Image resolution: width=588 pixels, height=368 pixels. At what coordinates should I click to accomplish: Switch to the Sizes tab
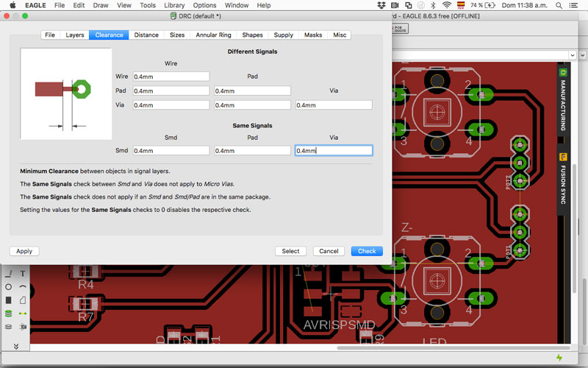pyautogui.click(x=177, y=35)
